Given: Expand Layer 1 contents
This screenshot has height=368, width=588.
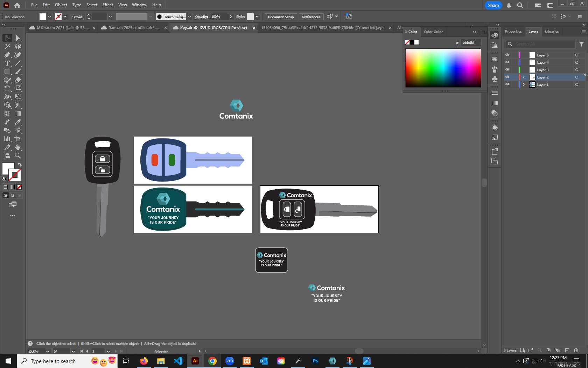Looking at the screenshot, I should pos(524,84).
